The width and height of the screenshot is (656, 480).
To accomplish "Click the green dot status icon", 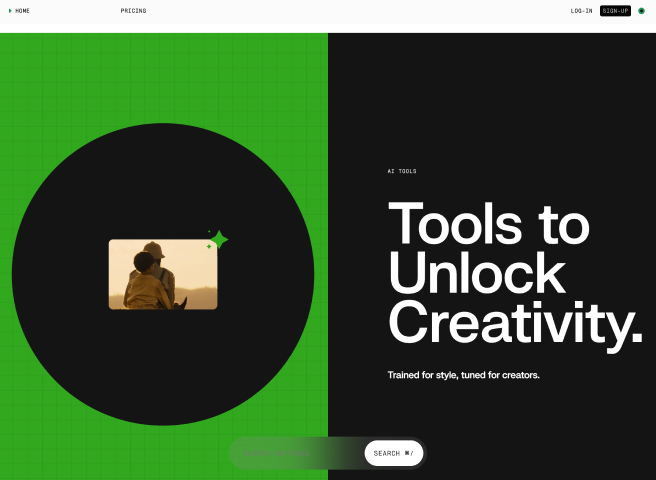I will 641,11.
